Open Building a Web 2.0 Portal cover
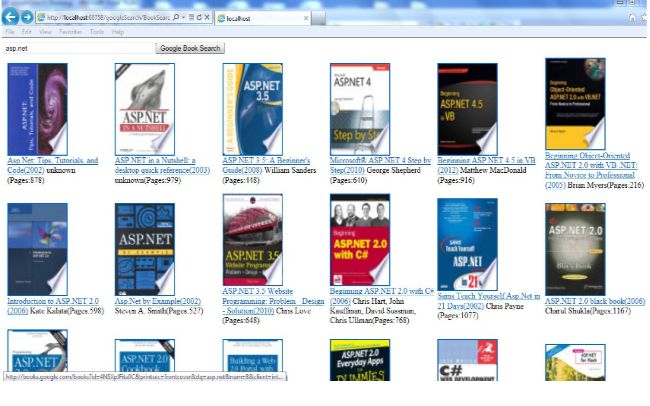The height and width of the screenshot is (406, 650). tap(252, 355)
